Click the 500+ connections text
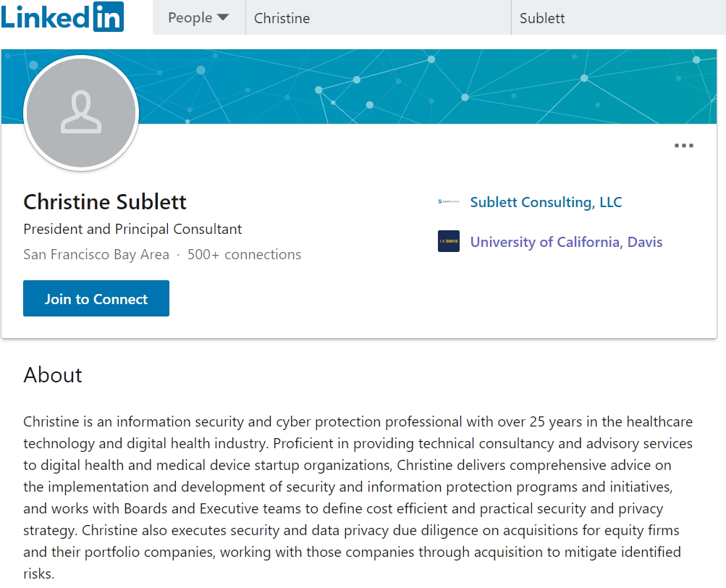The width and height of the screenshot is (726, 588). (x=244, y=254)
